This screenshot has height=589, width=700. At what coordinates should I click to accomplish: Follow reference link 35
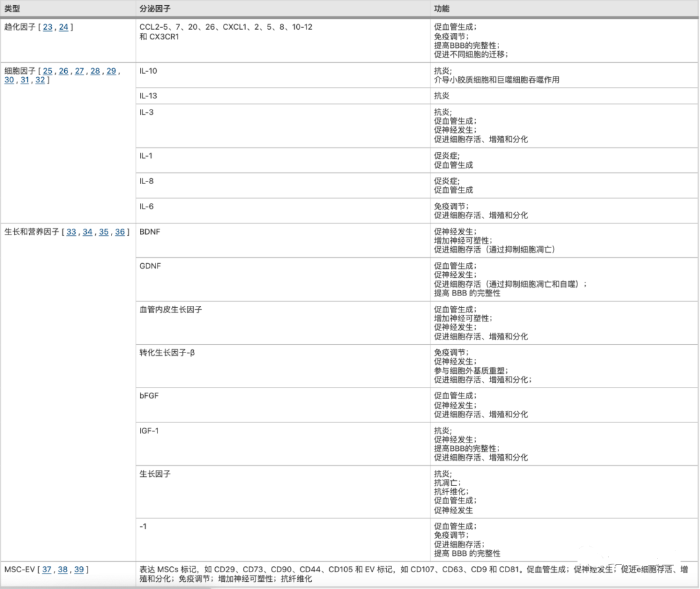coord(104,232)
